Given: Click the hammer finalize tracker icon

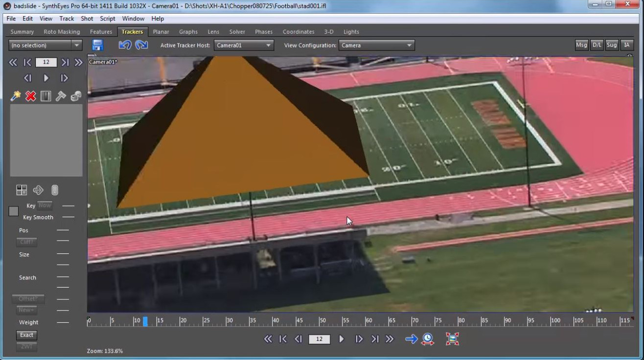Looking at the screenshot, I should tap(61, 96).
